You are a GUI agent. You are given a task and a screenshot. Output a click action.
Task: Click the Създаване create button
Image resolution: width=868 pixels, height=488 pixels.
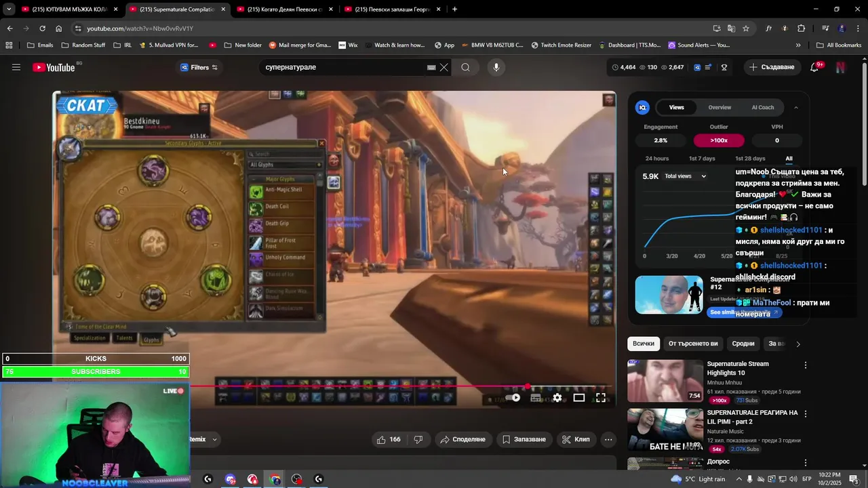[772, 67]
